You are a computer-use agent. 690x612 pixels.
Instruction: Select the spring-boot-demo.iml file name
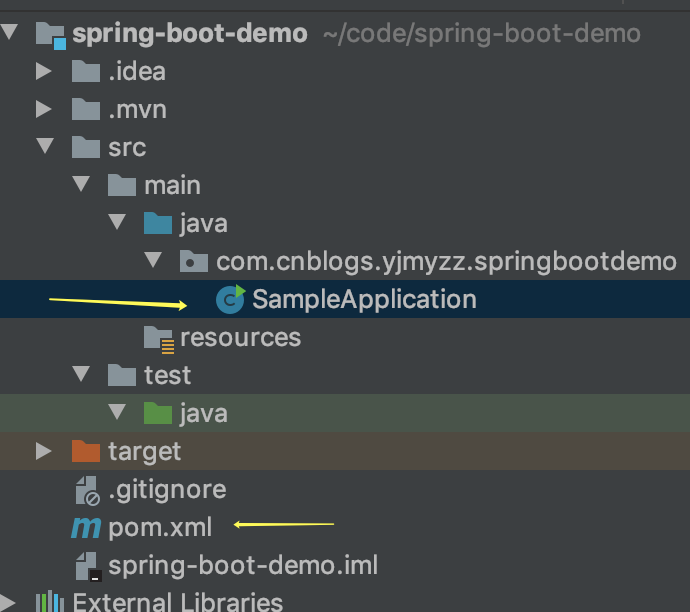(243, 566)
